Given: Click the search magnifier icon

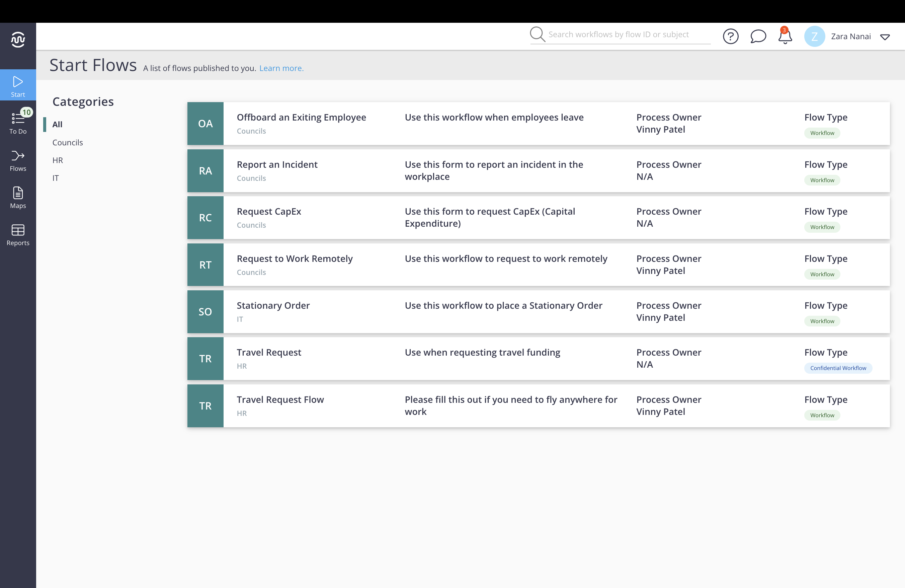Looking at the screenshot, I should [537, 34].
